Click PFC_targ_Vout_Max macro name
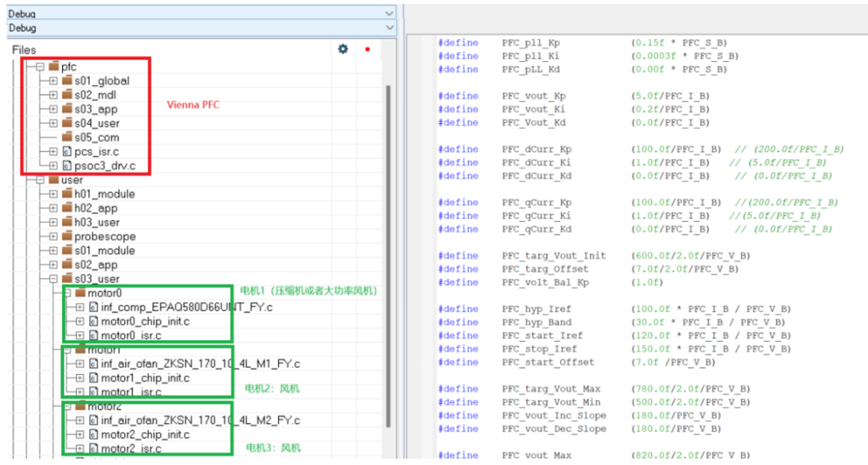This screenshot has width=868, height=465. [x=551, y=389]
